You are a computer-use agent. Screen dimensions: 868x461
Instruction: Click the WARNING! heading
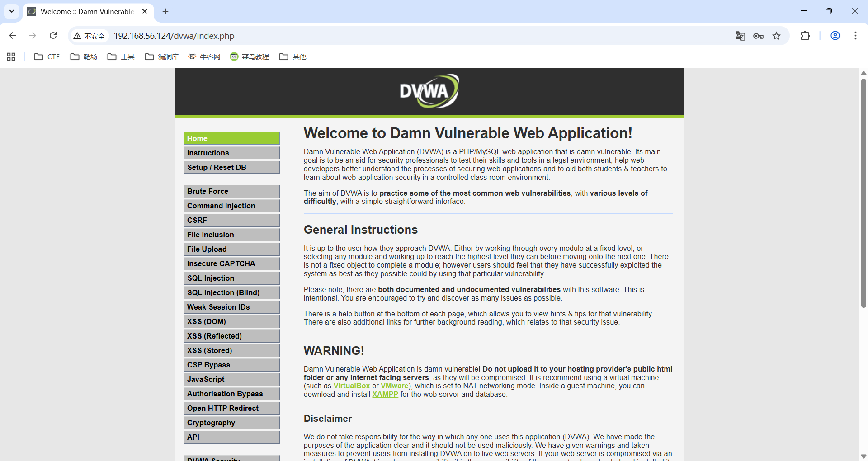(334, 351)
